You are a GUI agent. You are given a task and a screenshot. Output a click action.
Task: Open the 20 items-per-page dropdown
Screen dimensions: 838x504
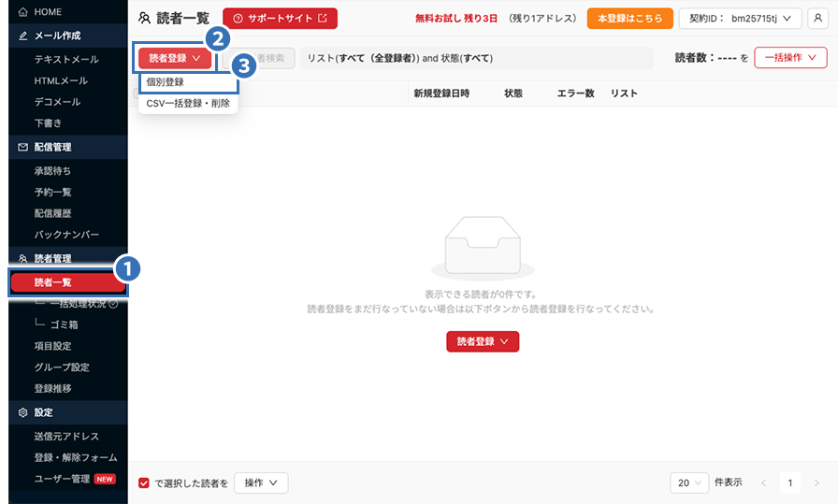pos(689,482)
